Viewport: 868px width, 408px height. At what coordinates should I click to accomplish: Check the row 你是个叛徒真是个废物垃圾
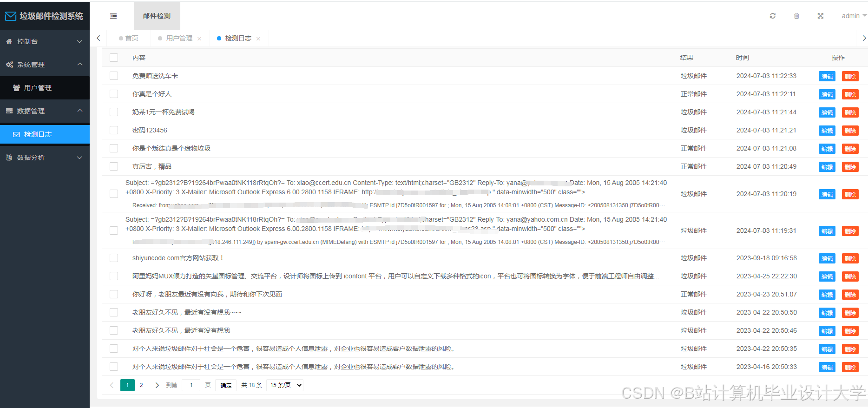114,148
